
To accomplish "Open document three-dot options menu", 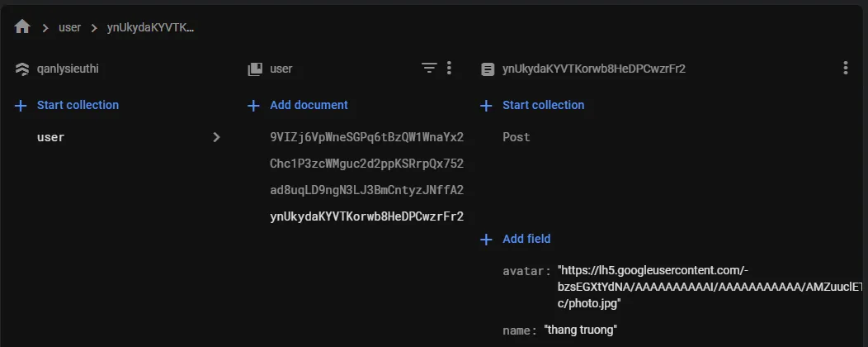I will [845, 69].
